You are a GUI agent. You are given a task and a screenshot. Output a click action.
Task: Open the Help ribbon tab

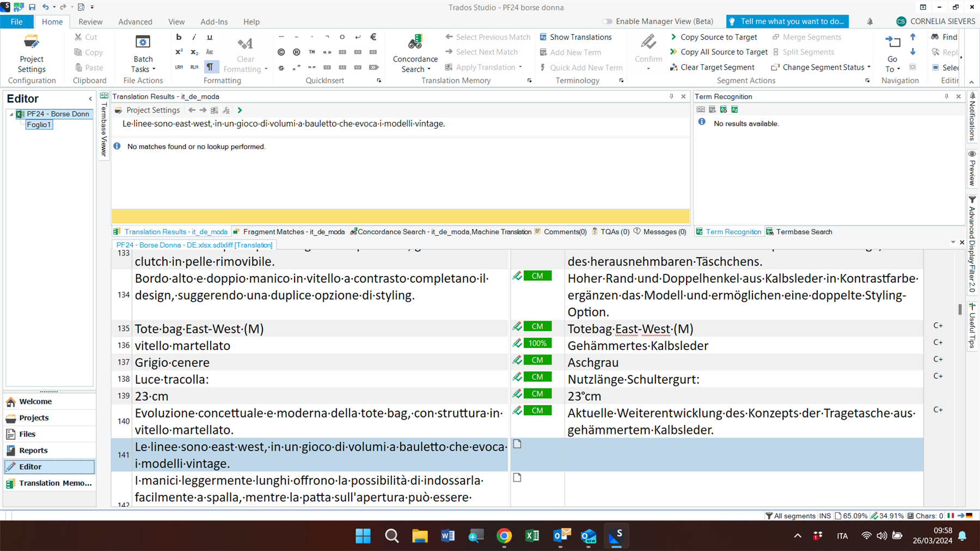251,21
